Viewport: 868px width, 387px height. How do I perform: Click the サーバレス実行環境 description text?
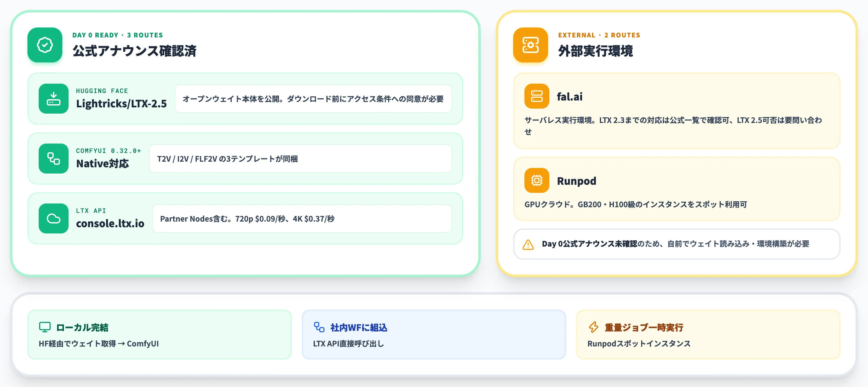click(673, 126)
